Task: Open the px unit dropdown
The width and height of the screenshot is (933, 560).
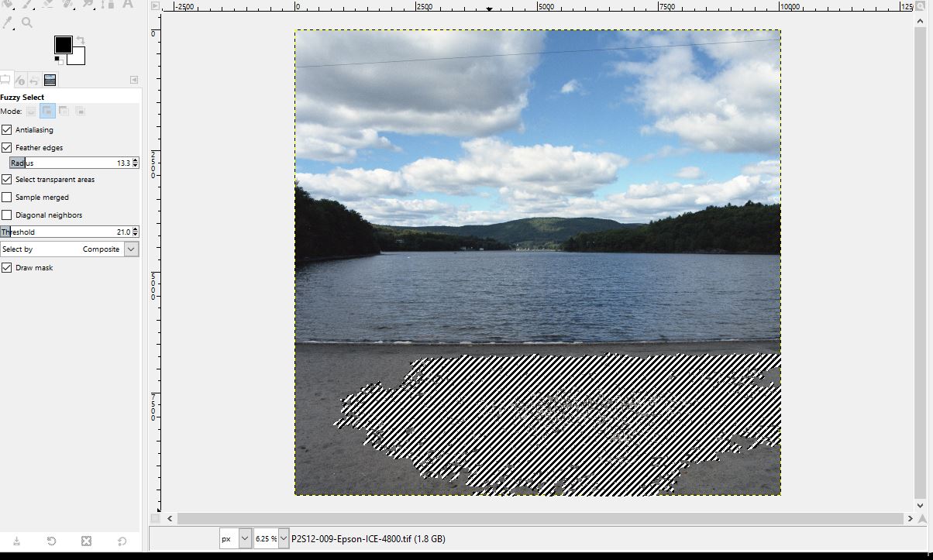Action: (235, 538)
